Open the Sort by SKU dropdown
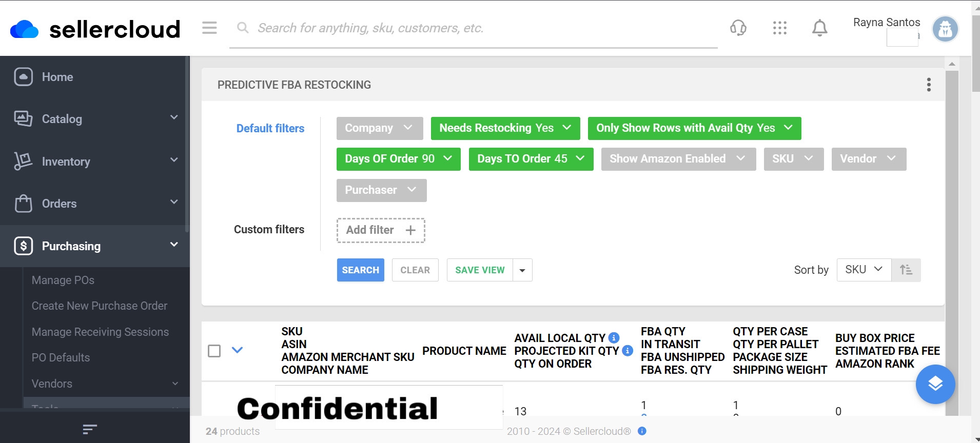 864,270
